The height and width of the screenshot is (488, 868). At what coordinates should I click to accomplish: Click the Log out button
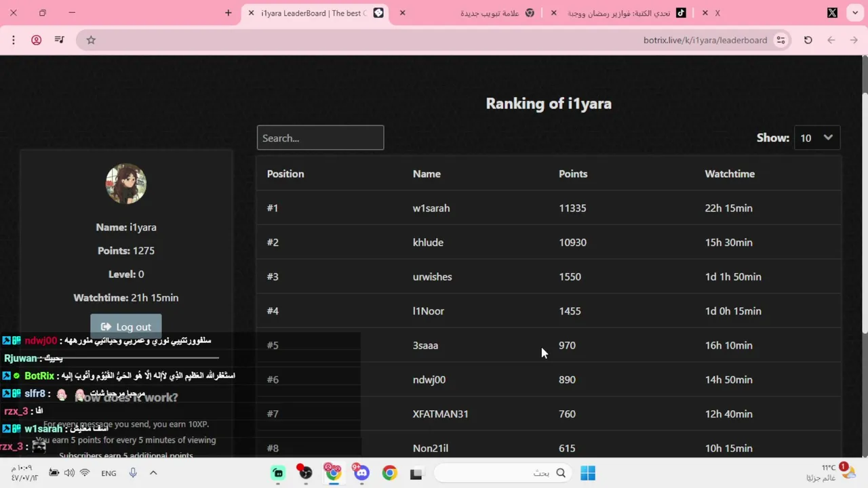click(126, 327)
